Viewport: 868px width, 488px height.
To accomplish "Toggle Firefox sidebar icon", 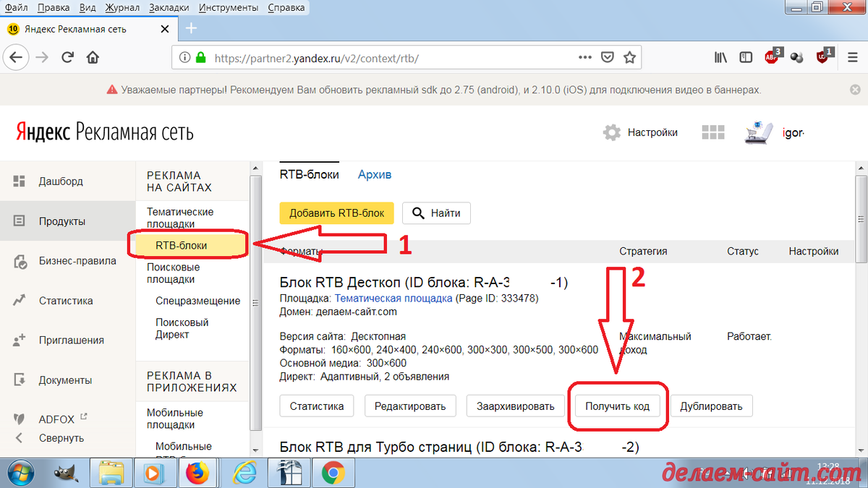I will [746, 57].
